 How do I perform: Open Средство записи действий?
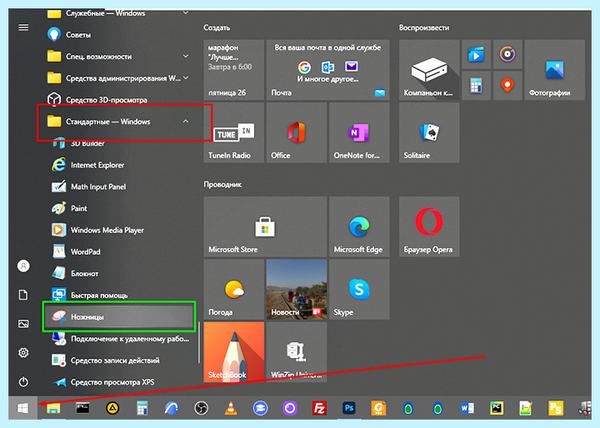click(119, 360)
